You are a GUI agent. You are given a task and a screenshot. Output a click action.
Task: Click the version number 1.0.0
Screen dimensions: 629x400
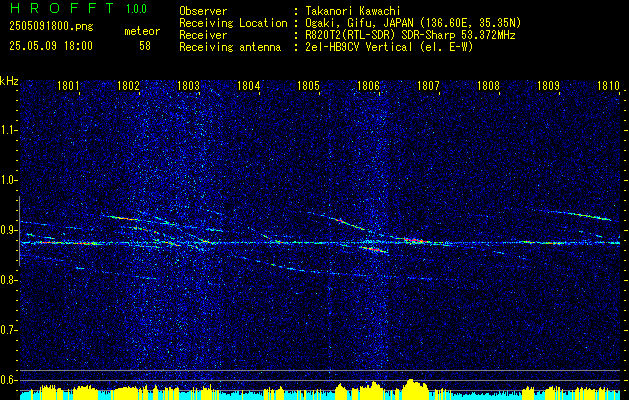[136, 8]
